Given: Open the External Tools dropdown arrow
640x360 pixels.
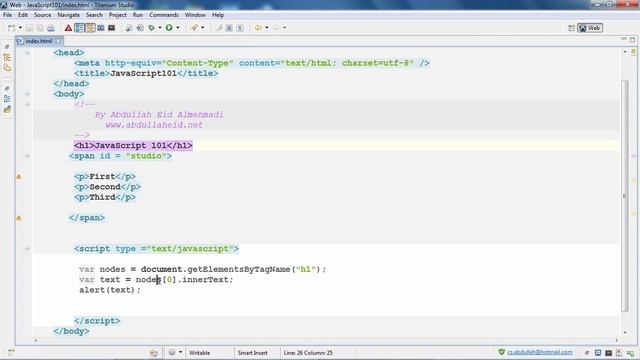Looking at the screenshot, I should tap(202, 28).
